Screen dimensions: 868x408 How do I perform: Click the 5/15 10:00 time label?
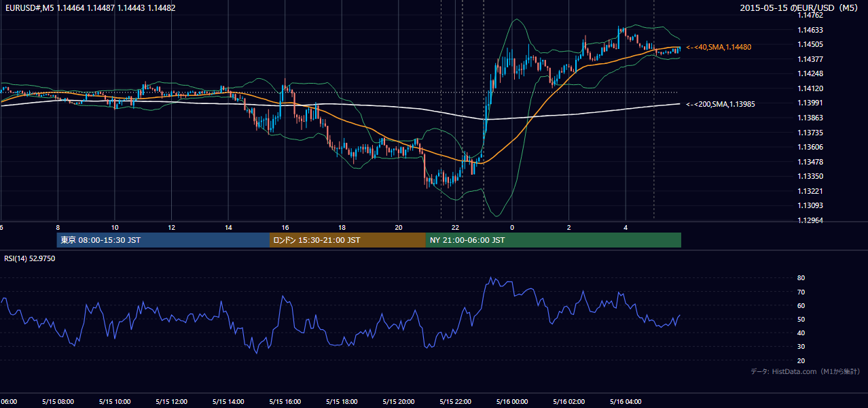tap(114, 402)
